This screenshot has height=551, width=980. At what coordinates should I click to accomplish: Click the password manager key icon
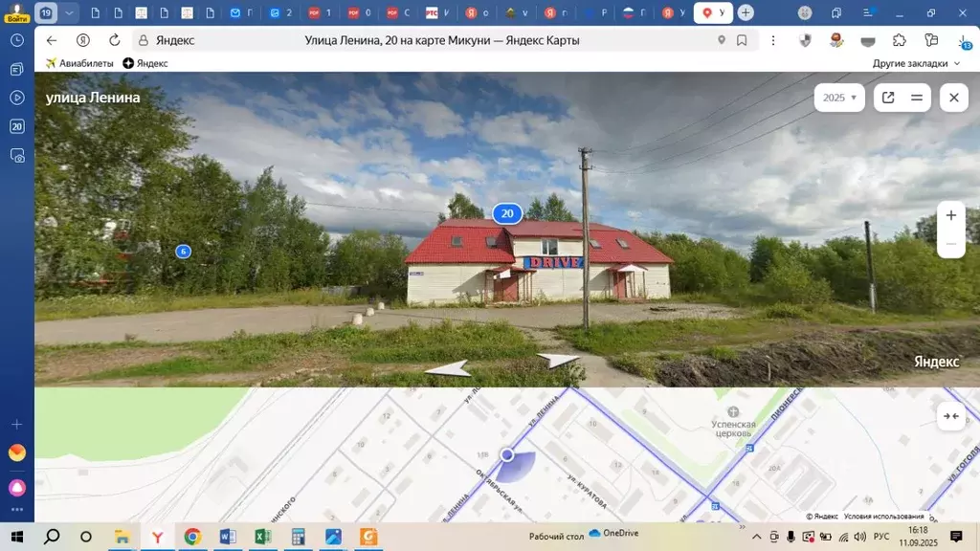[930, 42]
